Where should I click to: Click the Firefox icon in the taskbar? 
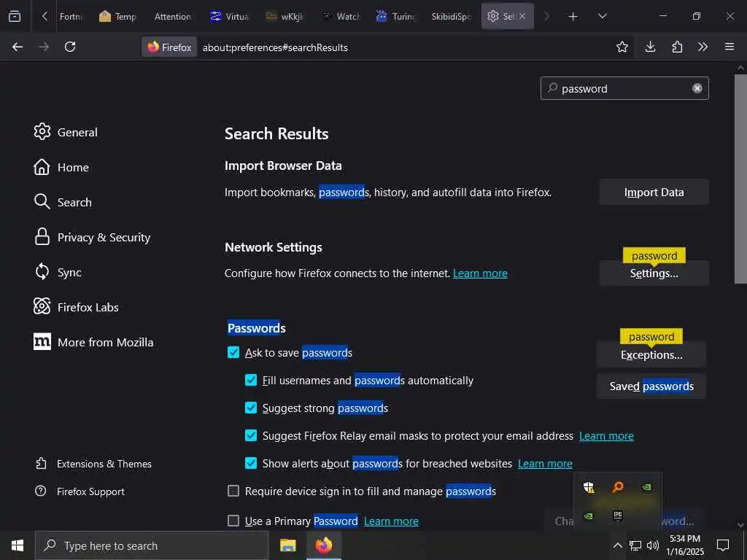click(323, 545)
